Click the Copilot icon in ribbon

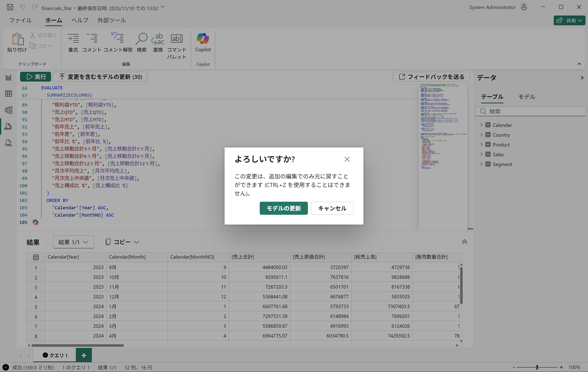coord(203,39)
